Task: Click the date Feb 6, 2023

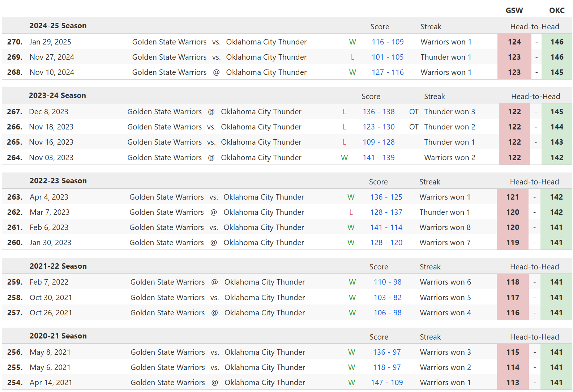Action: (x=49, y=227)
